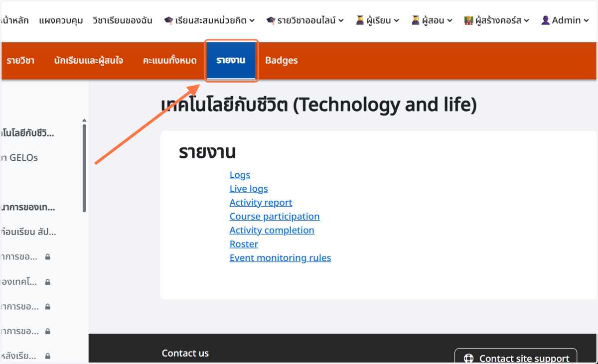Select the โนโลยีกับชีวิ... sidebar heading

(x=28, y=133)
